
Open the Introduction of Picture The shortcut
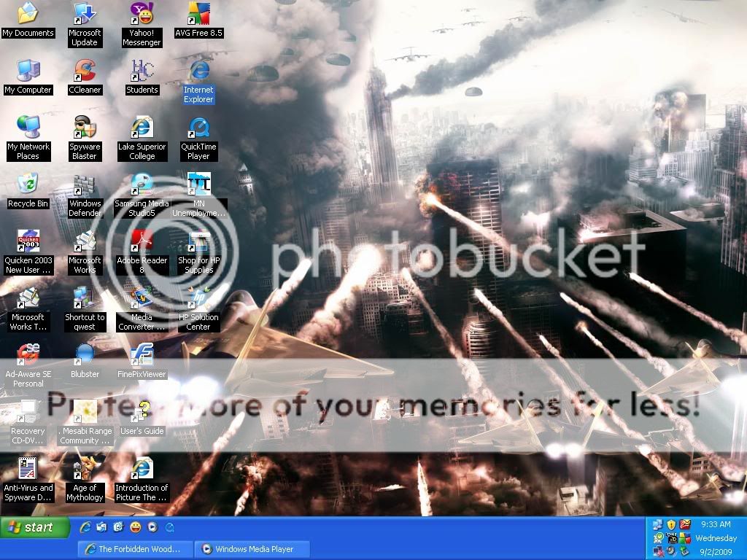142,479
